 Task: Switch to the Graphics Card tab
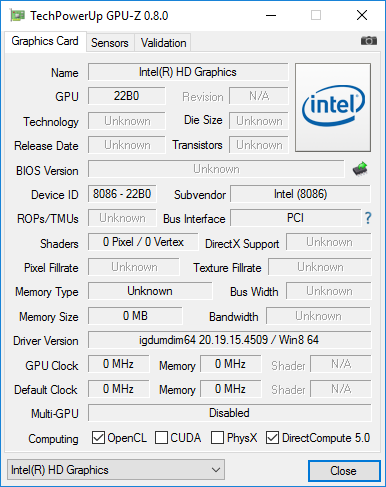45,41
